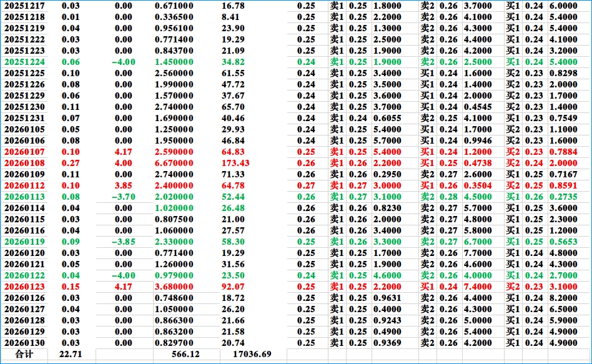
Task: Click the 22.71 total cell
Action: (x=71, y=354)
